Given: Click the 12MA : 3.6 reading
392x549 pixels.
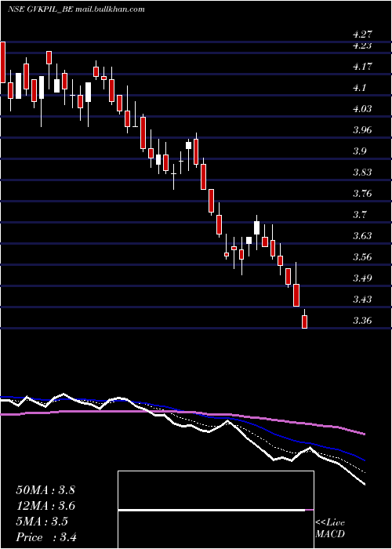Looking at the screenshot, I should click(45, 506).
